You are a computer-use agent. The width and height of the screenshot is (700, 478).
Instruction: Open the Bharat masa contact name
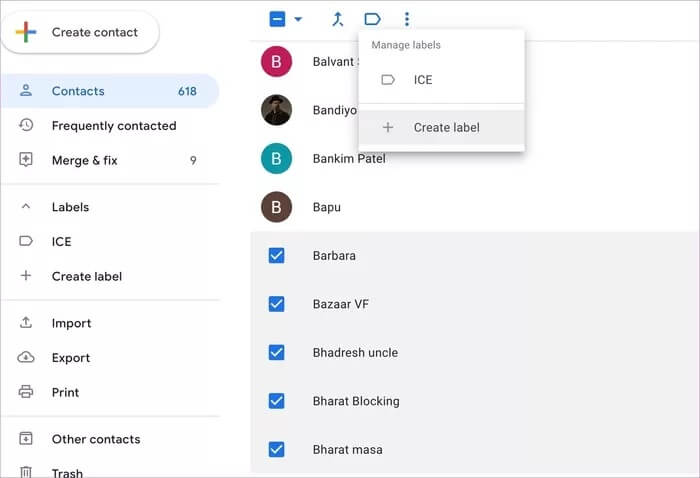[x=348, y=449]
